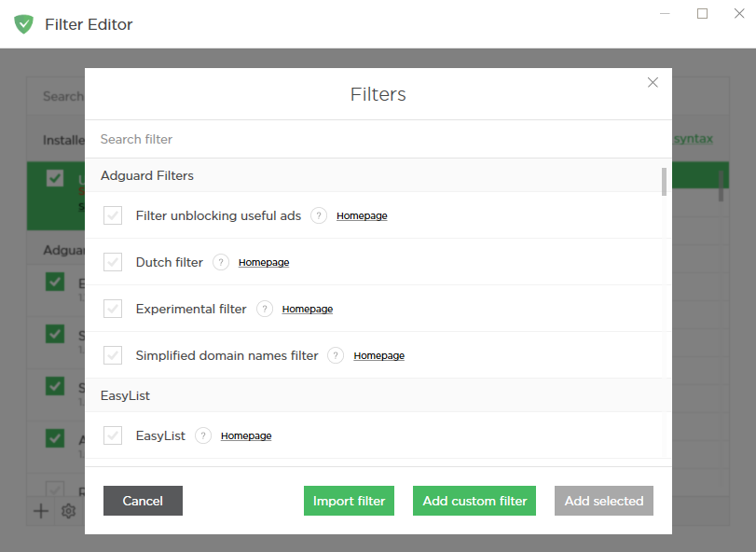Focus the Search filter input field

(x=378, y=139)
